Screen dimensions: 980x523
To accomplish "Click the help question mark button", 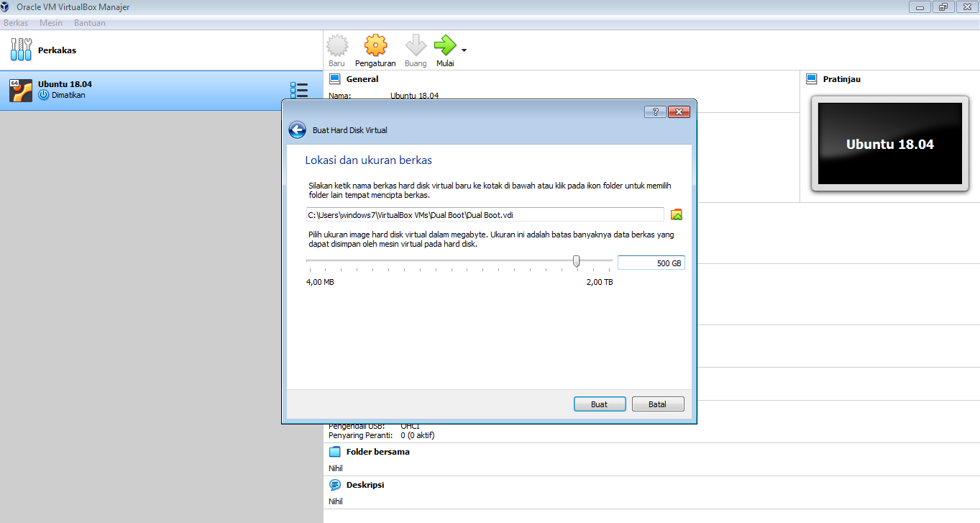I will click(x=654, y=112).
